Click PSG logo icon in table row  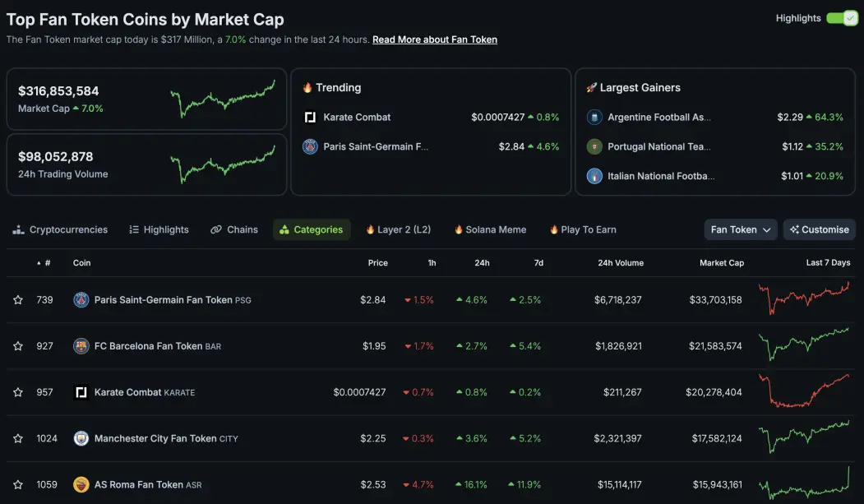coord(81,299)
